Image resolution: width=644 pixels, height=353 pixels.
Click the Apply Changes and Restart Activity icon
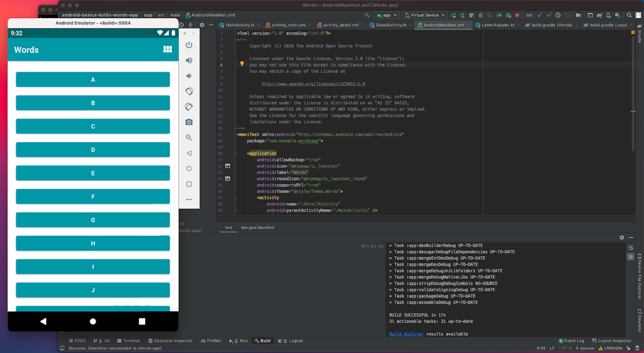[x=463, y=15]
